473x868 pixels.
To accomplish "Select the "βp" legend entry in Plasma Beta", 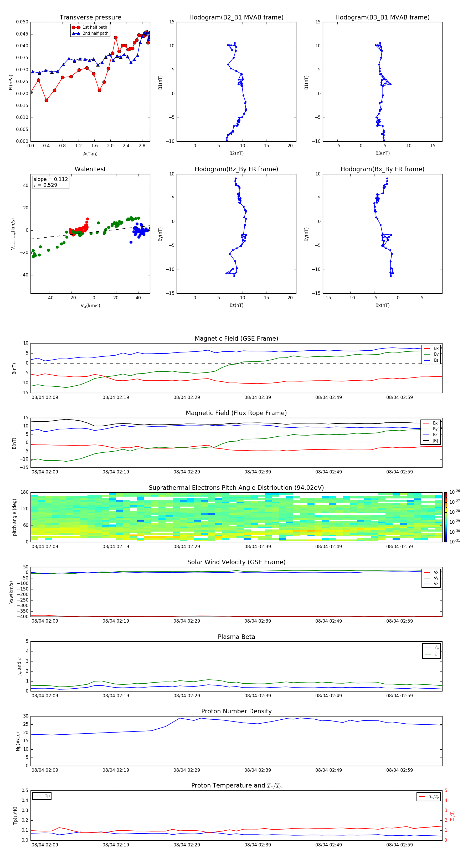I will (432, 647).
